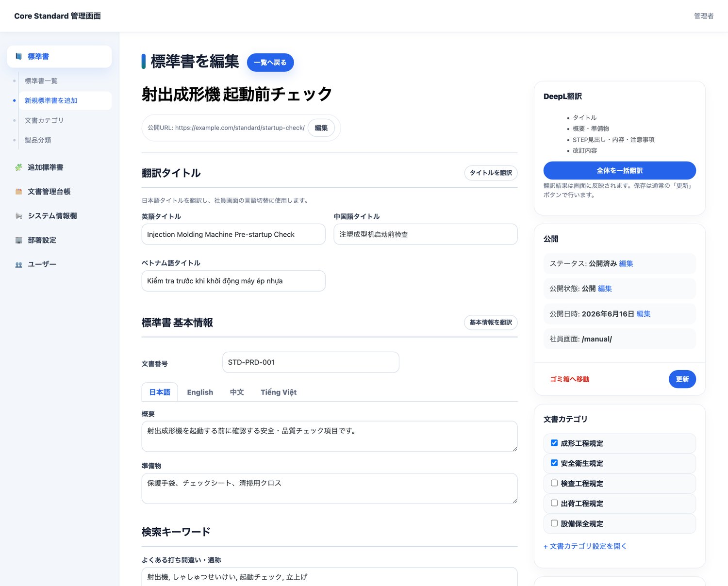Image resolution: width=728 pixels, height=586 pixels.
Task: Click the タイトルを翻訳 button
Action: (x=491, y=173)
